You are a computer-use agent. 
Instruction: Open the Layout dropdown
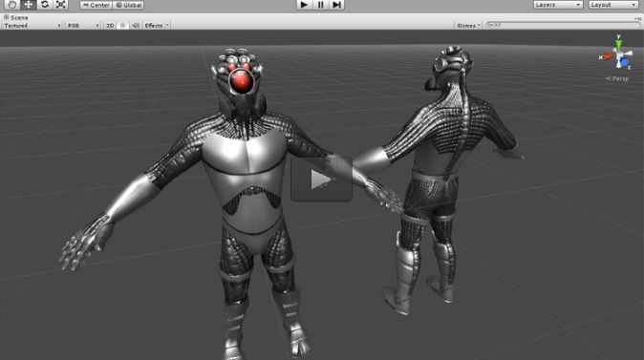coord(613,5)
